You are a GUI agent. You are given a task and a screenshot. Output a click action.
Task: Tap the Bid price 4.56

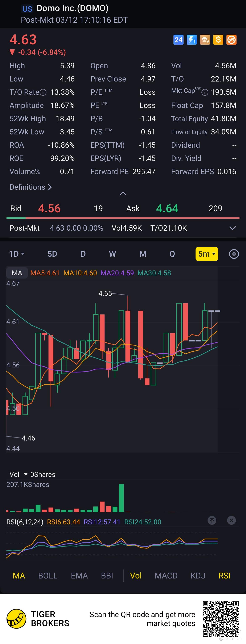pos(49,209)
